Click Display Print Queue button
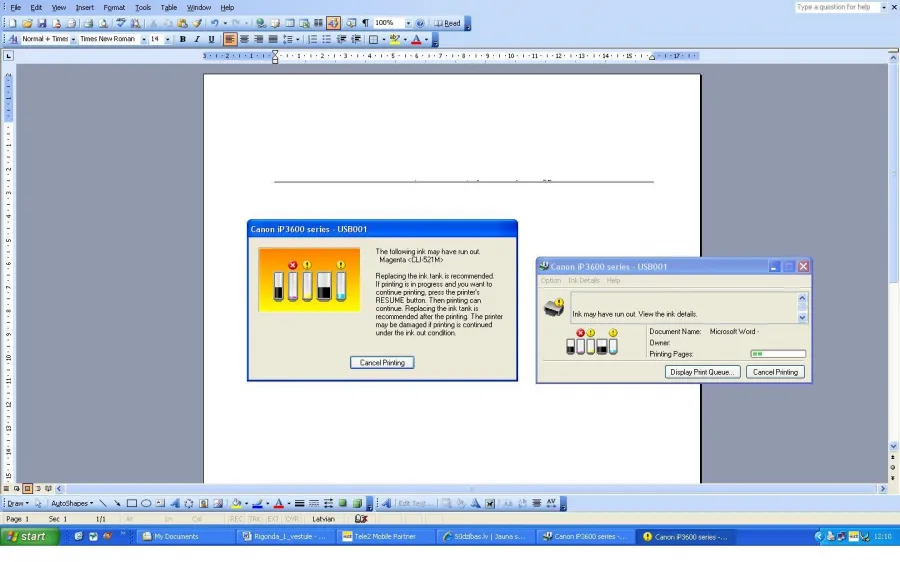Image resolution: width=900 pixels, height=562 pixels. pos(702,372)
